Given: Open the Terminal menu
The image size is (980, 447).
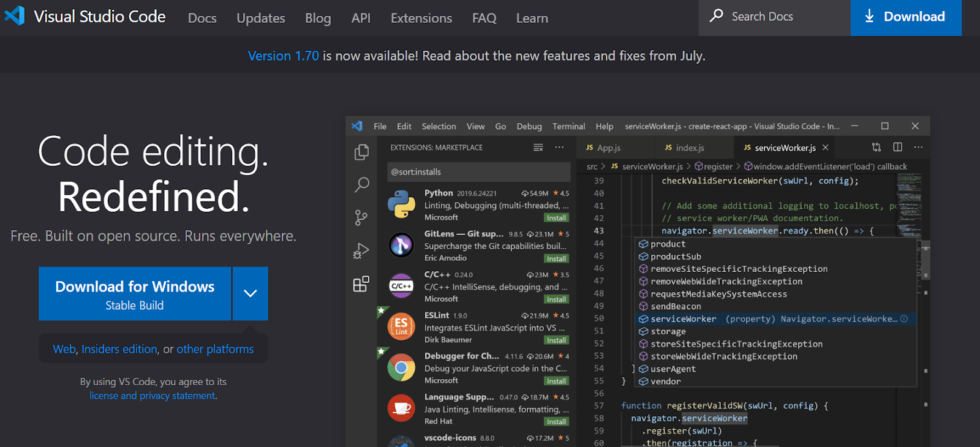Looking at the screenshot, I should pyautogui.click(x=568, y=127).
